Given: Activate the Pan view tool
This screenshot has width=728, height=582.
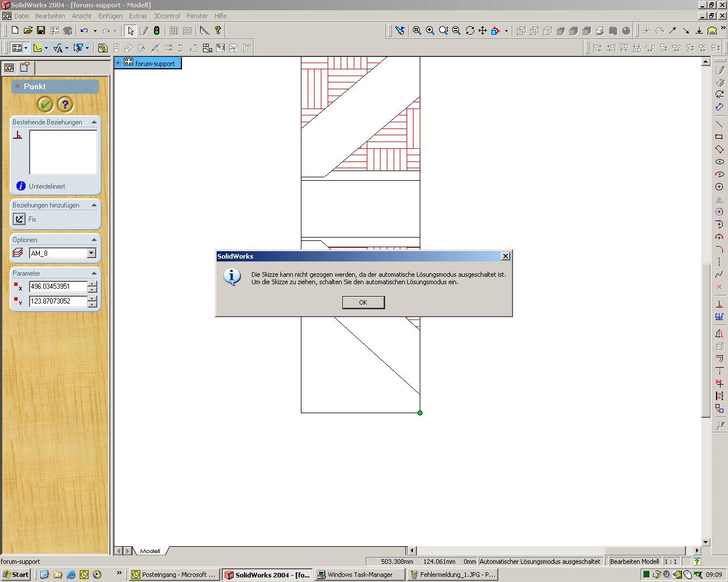Looking at the screenshot, I should click(x=482, y=31).
